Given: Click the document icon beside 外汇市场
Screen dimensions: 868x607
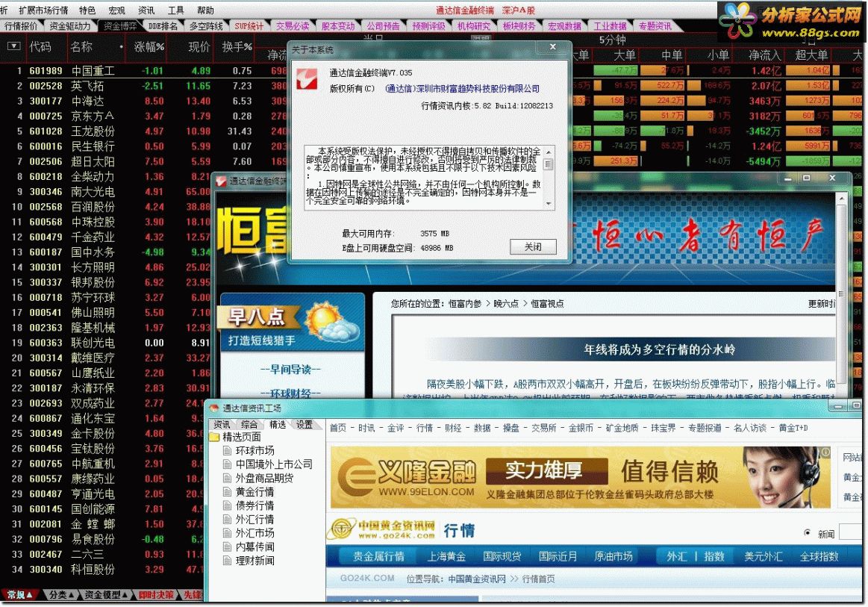Looking at the screenshot, I should pyautogui.click(x=227, y=533).
